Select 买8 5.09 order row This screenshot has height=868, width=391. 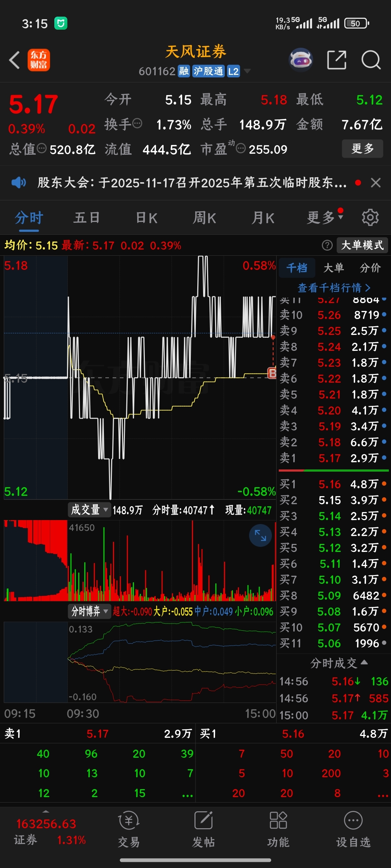333,595
